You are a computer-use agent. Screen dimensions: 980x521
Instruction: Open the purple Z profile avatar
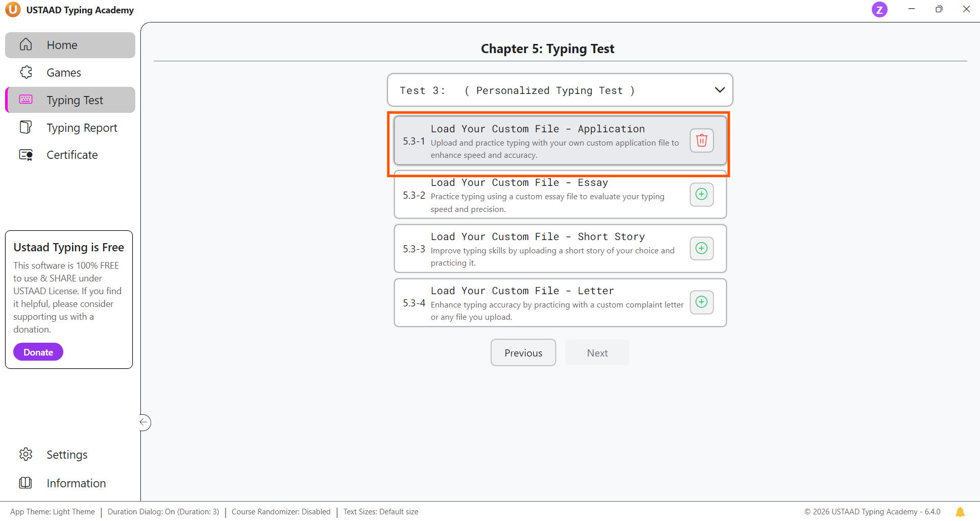point(879,10)
